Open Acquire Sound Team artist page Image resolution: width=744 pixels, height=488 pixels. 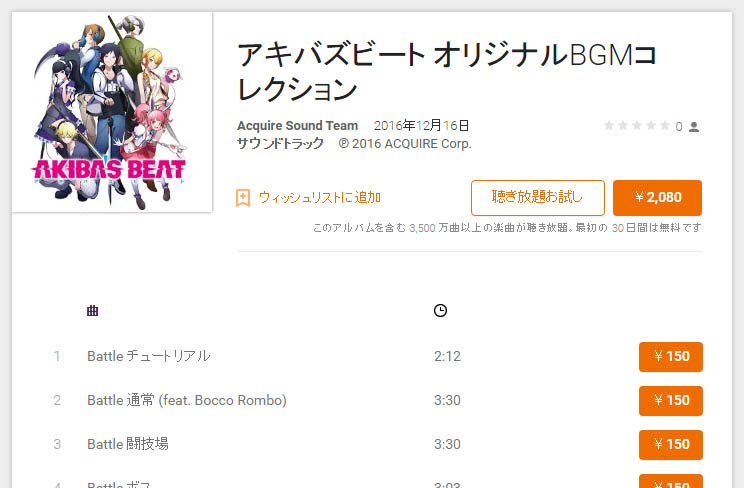(x=298, y=126)
